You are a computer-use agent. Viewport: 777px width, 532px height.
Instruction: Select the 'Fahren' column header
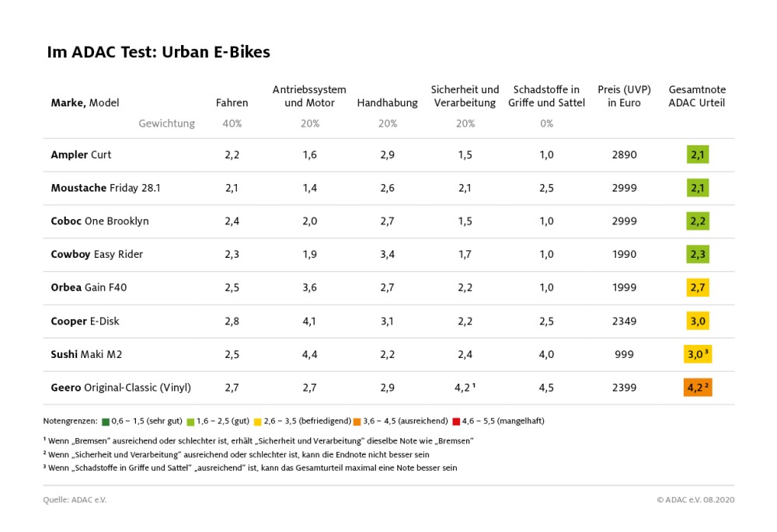pyautogui.click(x=232, y=103)
